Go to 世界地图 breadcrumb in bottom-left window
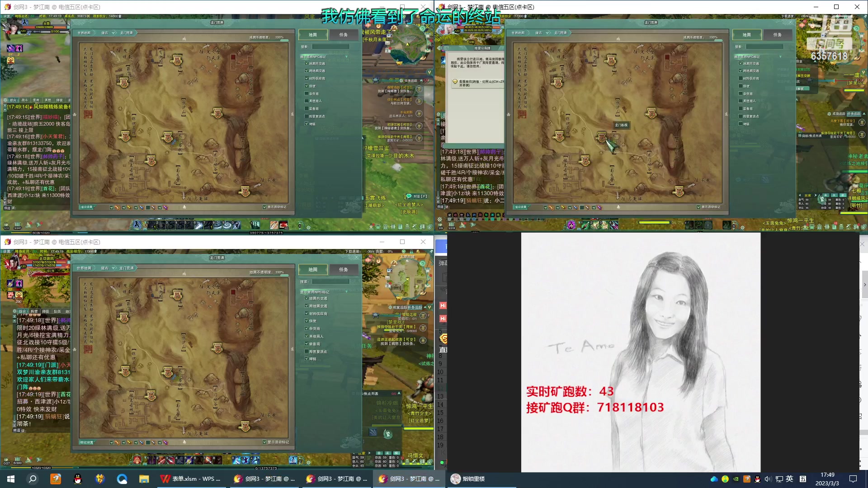The image size is (868, 488). point(84,268)
